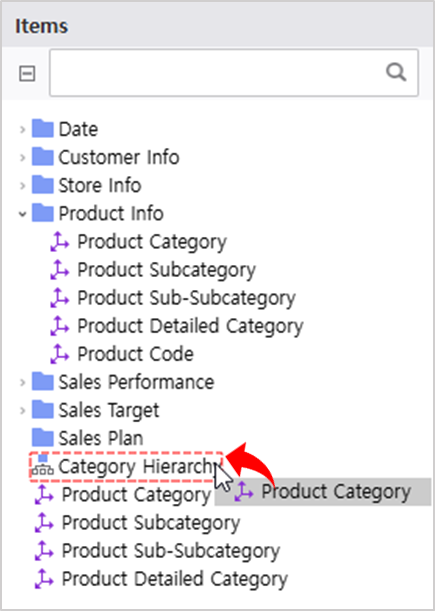Click the Product Info folder icon
The width and height of the screenshot is (435, 611).
click(x=42, y=213)
